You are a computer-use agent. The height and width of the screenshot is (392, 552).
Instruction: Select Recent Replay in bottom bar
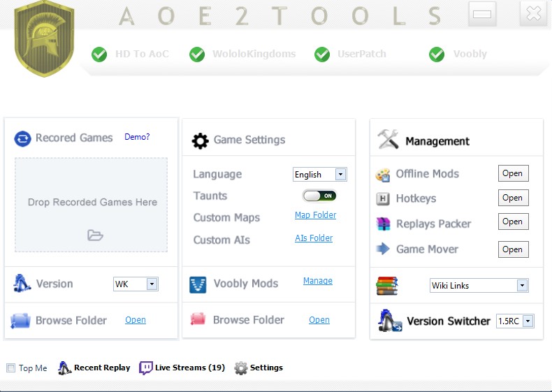click(x=94, y=368)
